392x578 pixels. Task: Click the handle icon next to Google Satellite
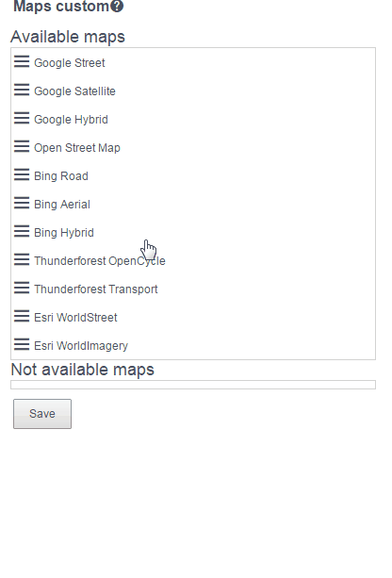click(22, 90)
